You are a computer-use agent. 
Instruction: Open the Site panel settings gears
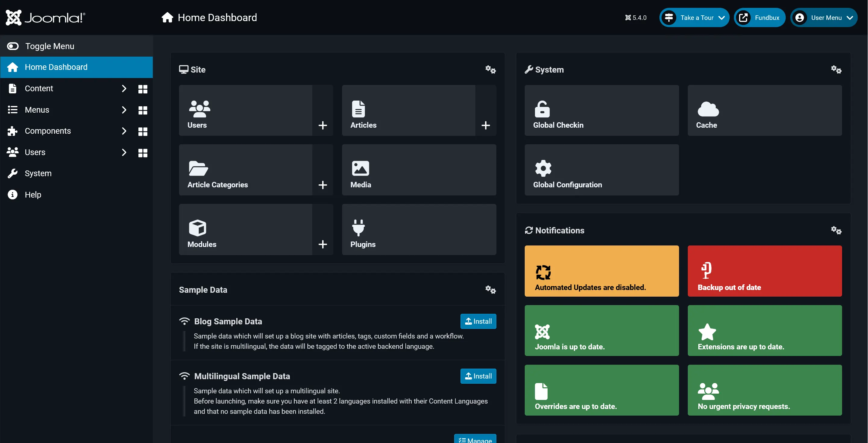click(x=490, y=70)
